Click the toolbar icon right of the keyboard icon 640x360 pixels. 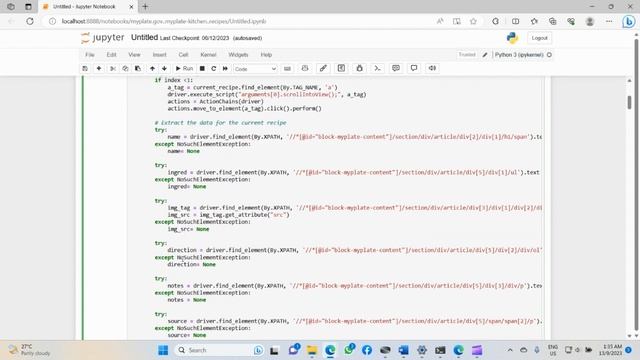click(x=305, y=69)
